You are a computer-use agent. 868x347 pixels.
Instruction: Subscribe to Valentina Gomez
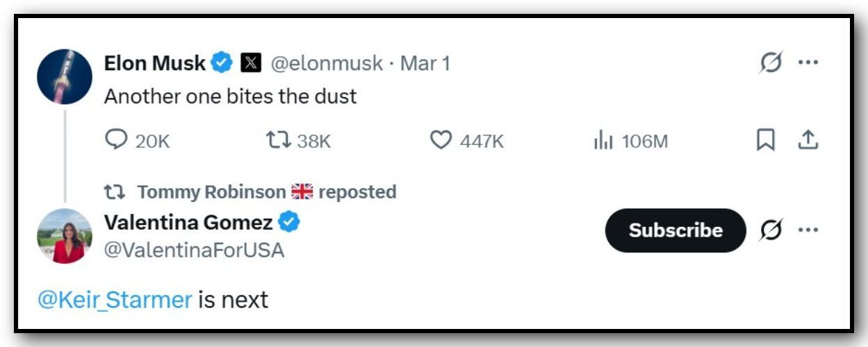(x=675, y=230)
